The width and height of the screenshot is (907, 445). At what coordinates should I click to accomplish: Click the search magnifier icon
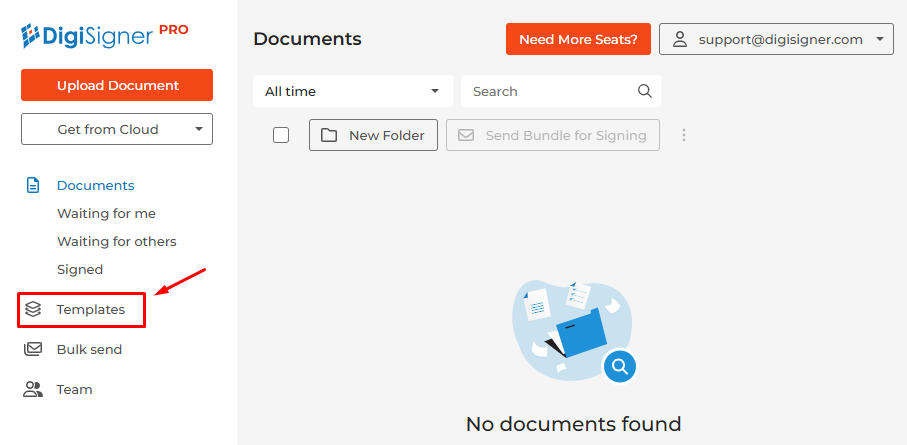pos(645,91)
